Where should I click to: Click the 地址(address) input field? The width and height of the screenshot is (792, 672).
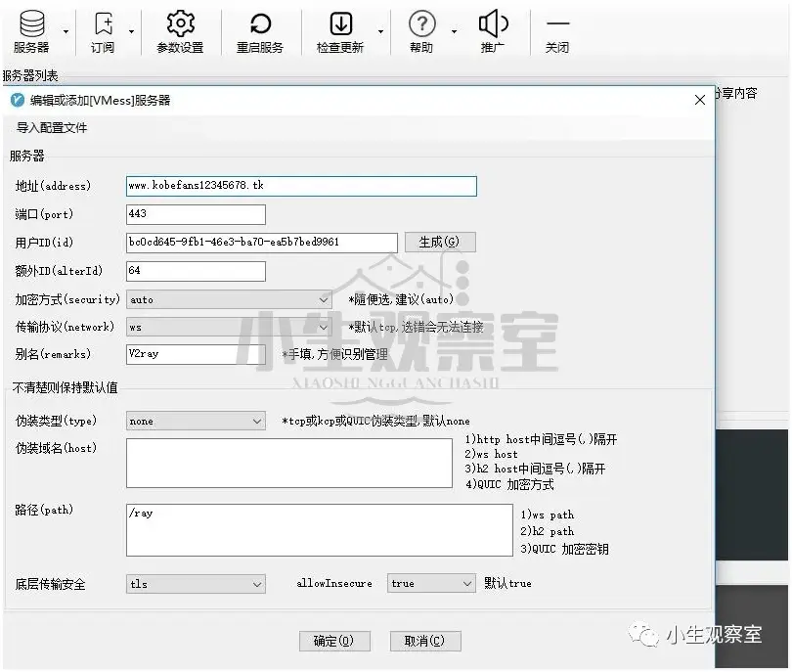(x=301, y=186)
